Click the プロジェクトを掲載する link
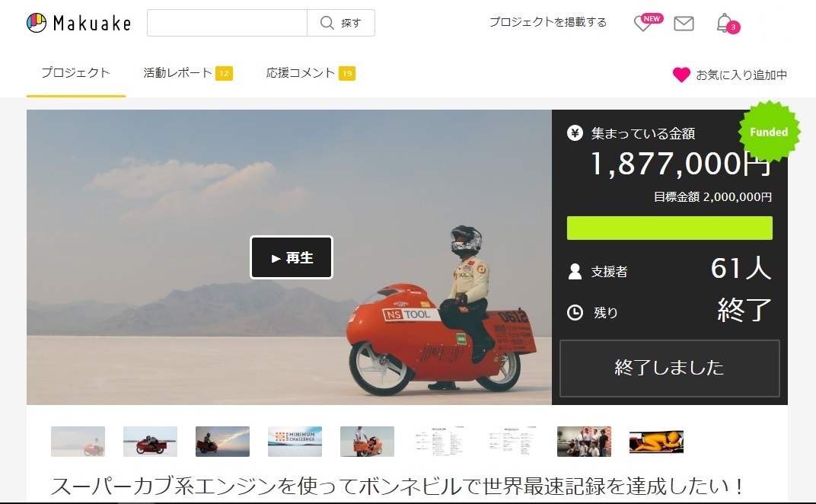Viewport: 816px width, 504px height. 547,23
